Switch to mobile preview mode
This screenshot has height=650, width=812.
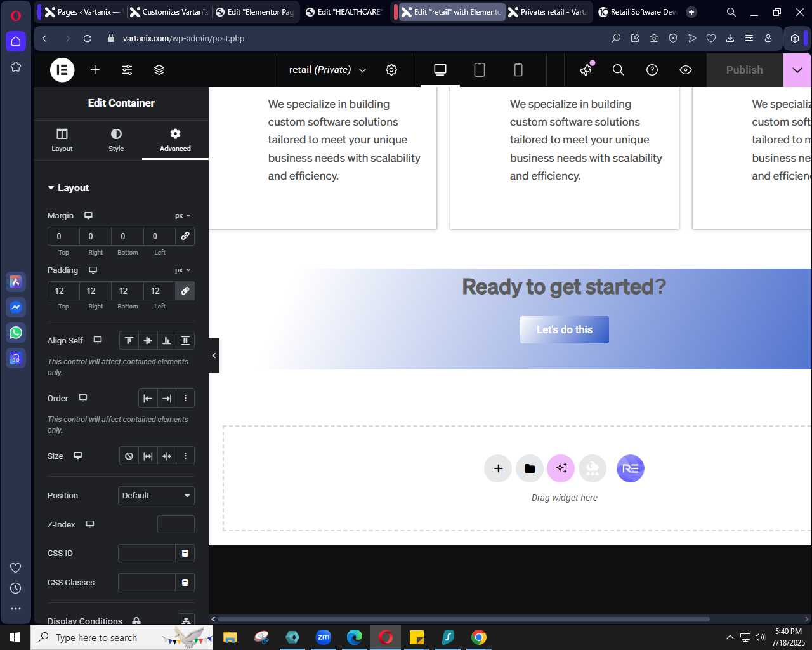point(518,70)
